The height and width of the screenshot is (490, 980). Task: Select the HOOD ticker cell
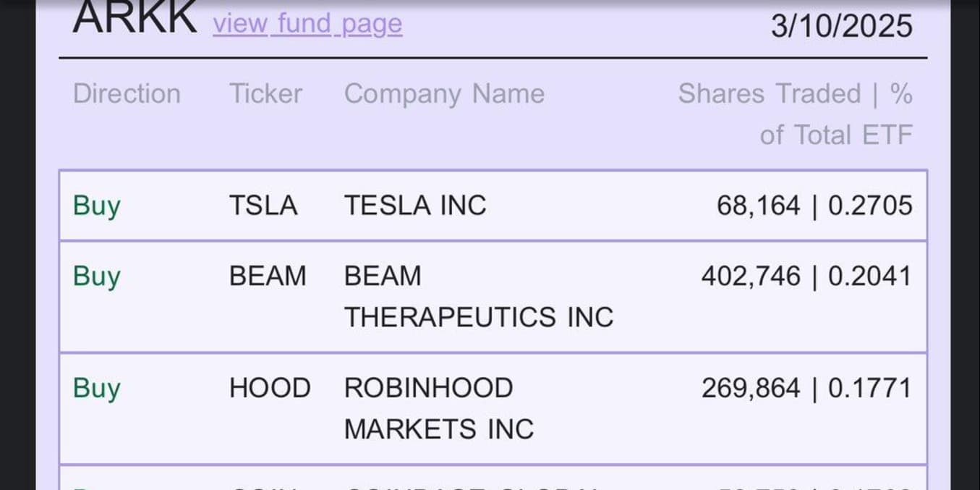(x=270, y=388)
